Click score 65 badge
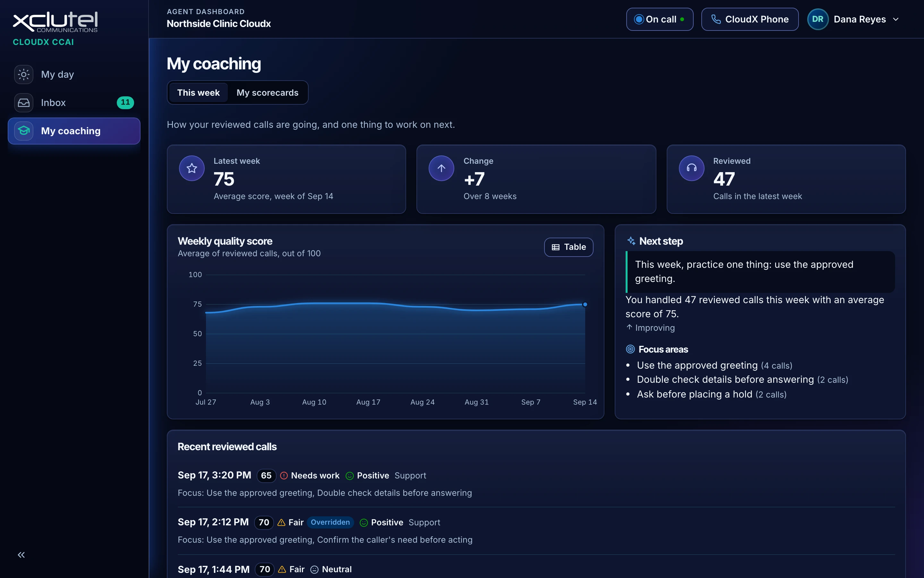 (x=266, y=476)
